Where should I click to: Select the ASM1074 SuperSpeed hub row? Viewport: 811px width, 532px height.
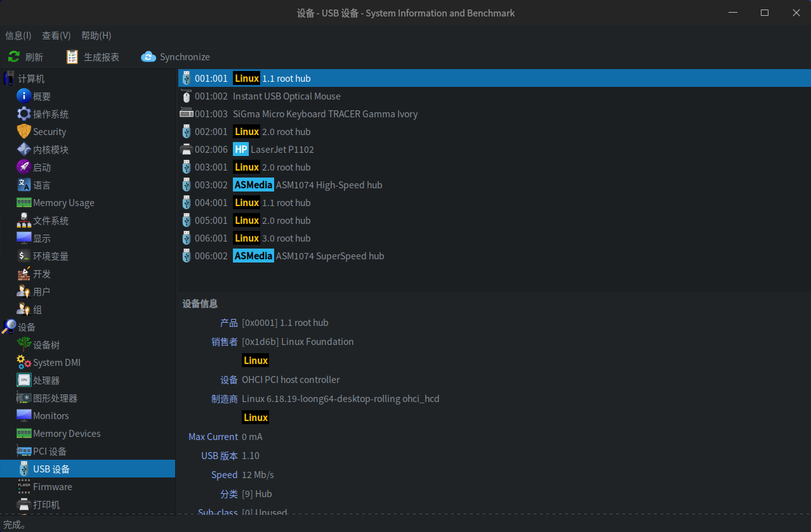tap(494, 256)
